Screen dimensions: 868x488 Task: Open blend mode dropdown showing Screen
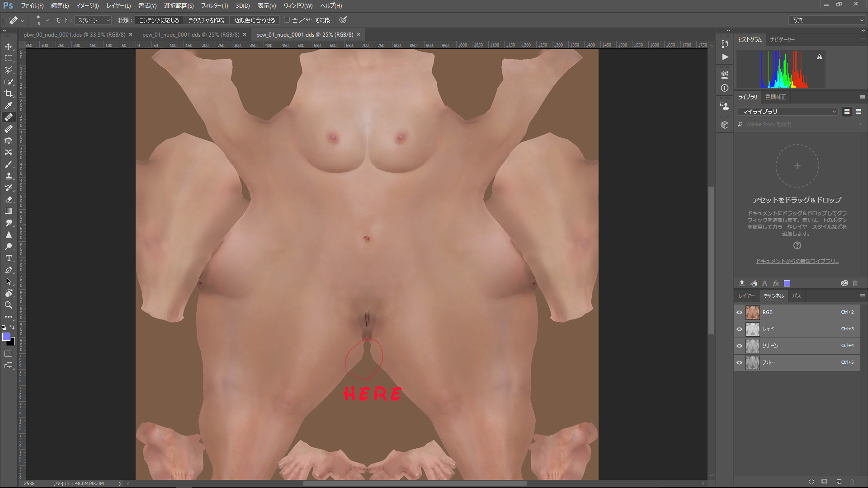click(93, 20)
